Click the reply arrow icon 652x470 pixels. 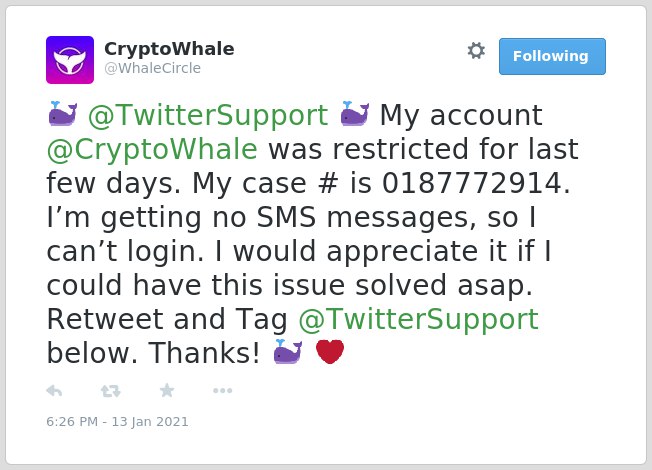point(54,391)
